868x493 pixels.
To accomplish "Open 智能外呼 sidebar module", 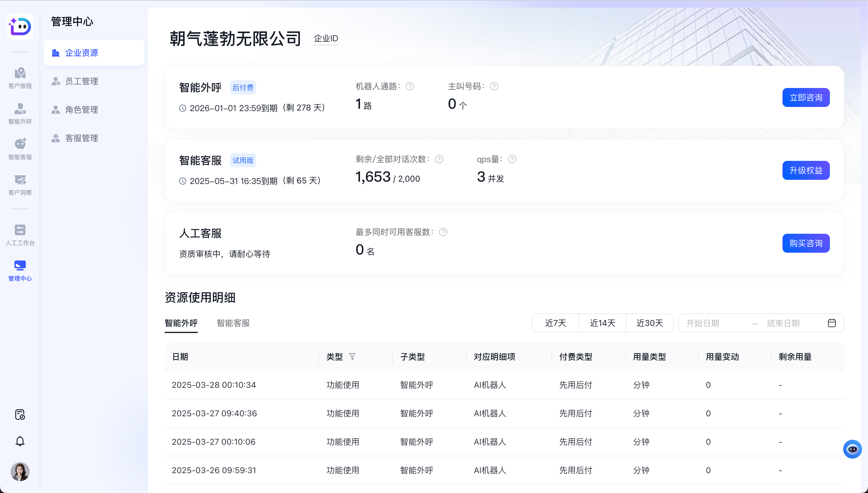I will (x=20, y=113).
